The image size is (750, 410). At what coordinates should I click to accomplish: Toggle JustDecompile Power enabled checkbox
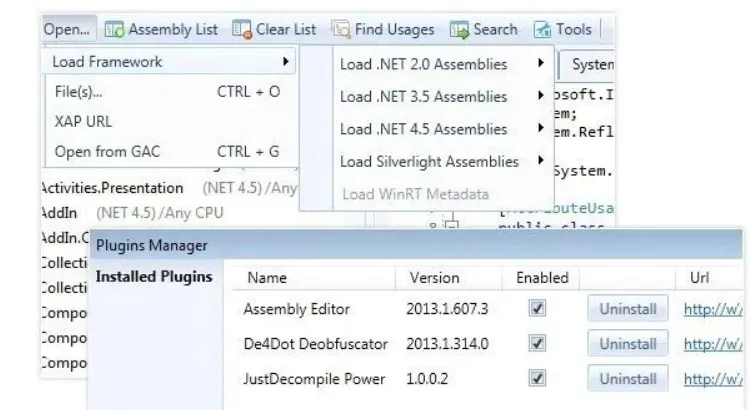click(537, 378)
